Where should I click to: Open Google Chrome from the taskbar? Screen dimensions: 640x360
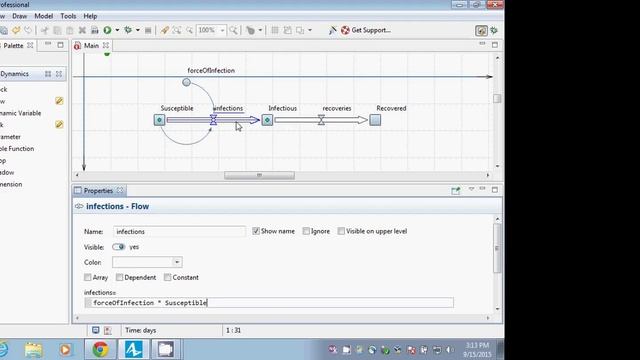coord(100,349)
